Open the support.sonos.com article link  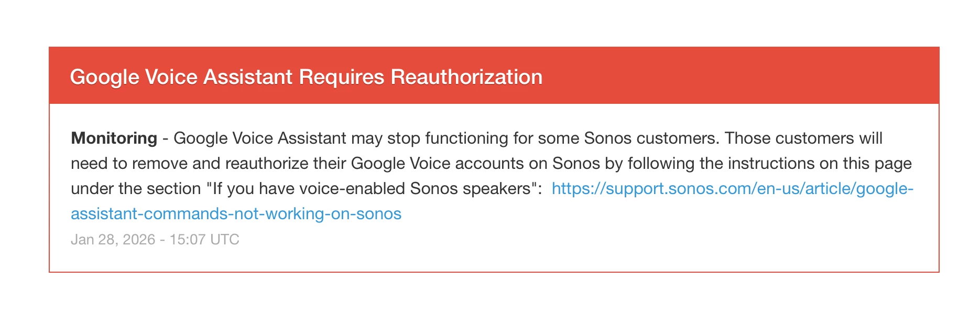732,189
